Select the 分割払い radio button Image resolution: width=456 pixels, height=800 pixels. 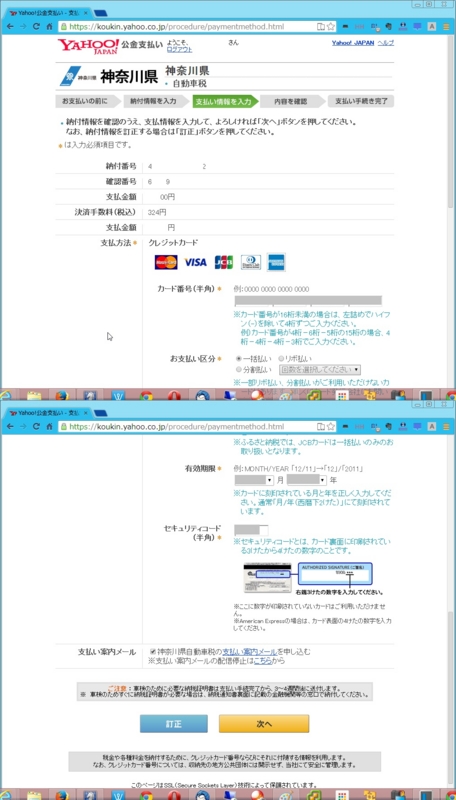click(x=239, y=369)
